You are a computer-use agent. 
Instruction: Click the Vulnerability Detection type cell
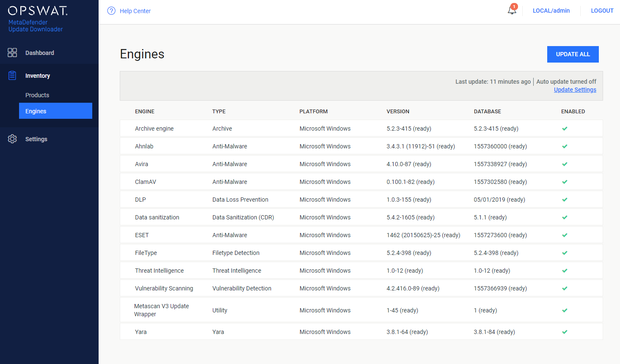[x=242, y=288]
